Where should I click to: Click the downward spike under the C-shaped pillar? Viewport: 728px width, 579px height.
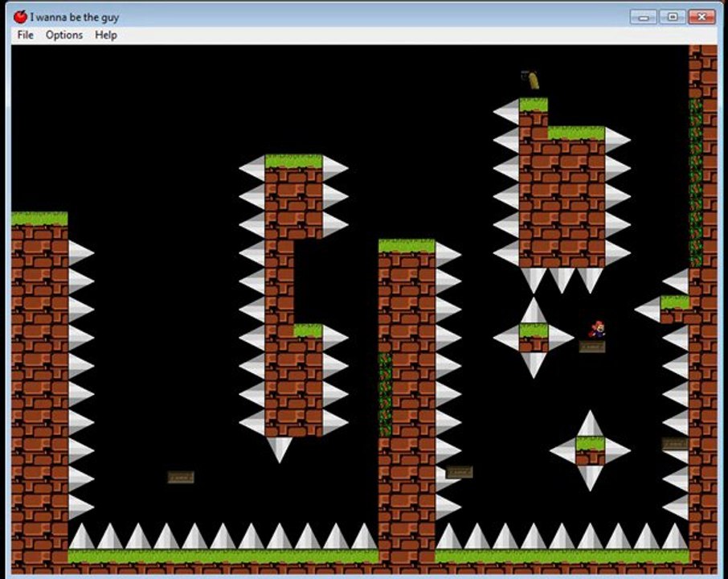click(x=280, y=450)
